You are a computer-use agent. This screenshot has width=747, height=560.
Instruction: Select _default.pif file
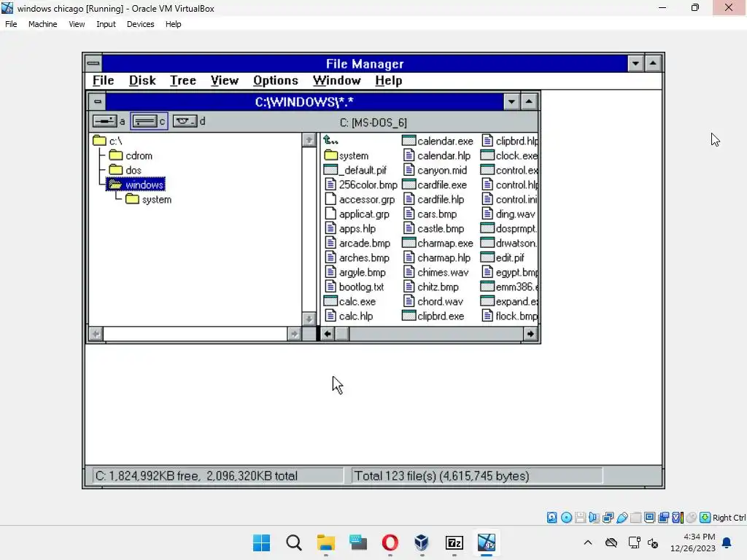[x=355, y=171]
